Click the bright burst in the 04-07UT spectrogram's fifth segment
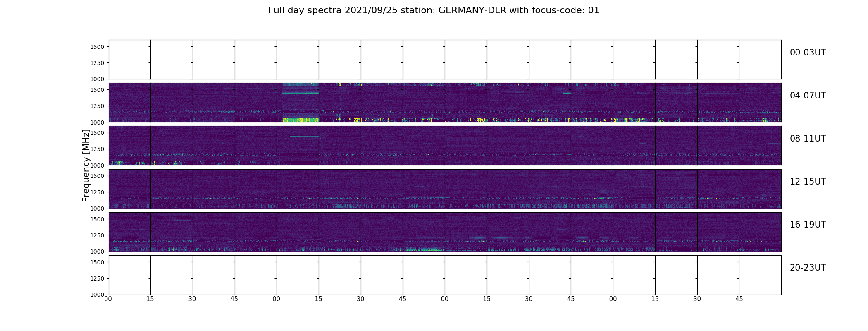 click(x=300, y=120)
